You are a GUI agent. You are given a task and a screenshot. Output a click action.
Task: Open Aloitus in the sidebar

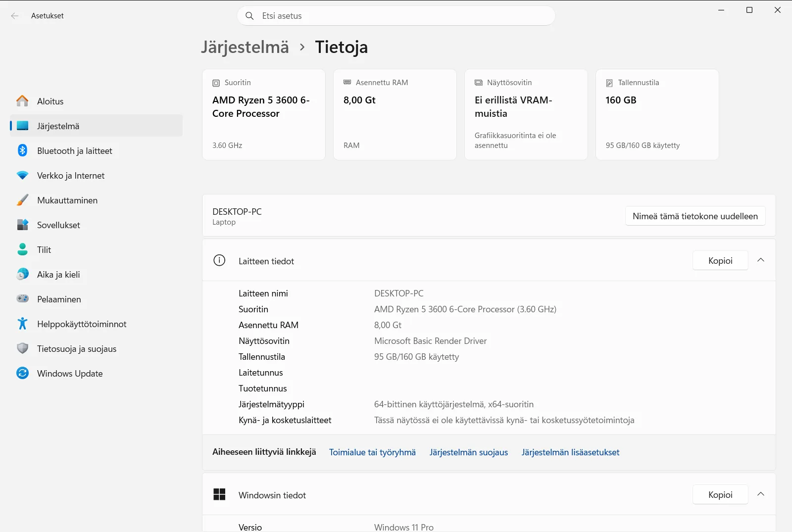point(96,101)
